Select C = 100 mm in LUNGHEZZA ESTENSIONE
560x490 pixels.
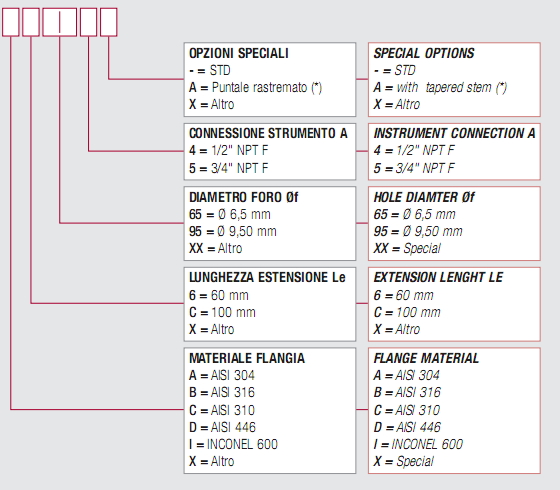(222, 312)
